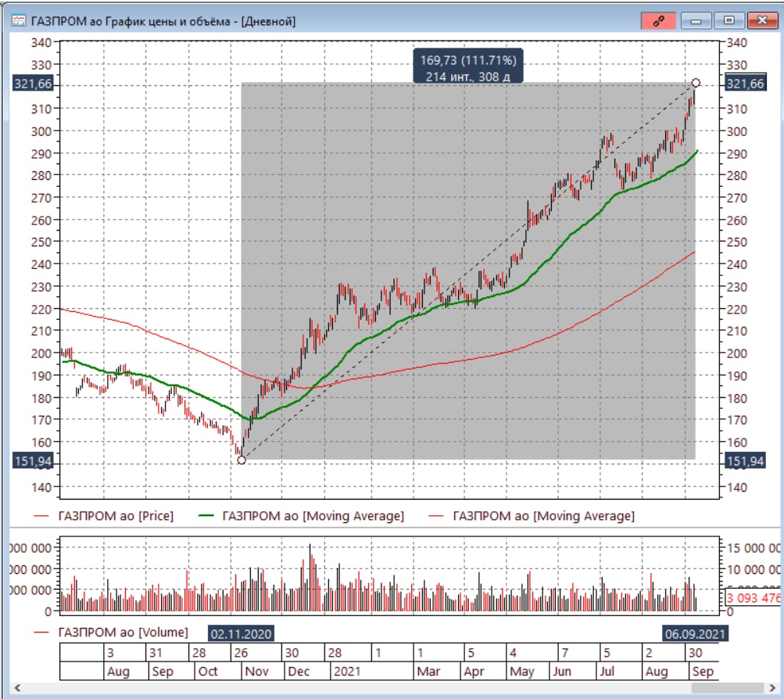Click the volume value 3 093 476
The width and height of the screenshot is (784, 699).
[x=753, y=597]
